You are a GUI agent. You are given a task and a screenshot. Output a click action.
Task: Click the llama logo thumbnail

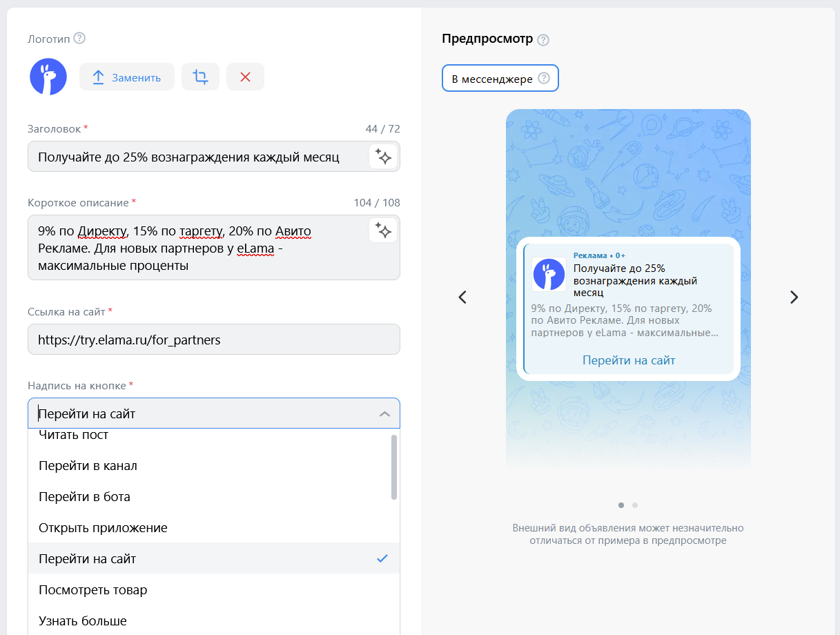tap(48, 77)
